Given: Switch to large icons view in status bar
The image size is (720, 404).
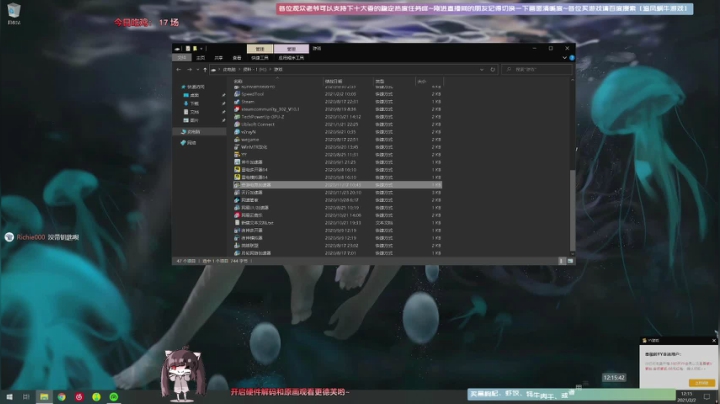Looking at the screenshot, I should (x=570, y=261).
